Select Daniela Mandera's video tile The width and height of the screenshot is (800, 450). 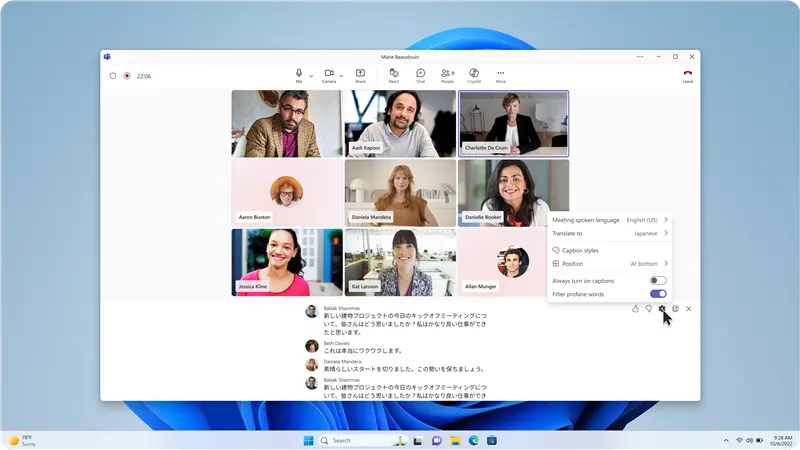(400, 193)
